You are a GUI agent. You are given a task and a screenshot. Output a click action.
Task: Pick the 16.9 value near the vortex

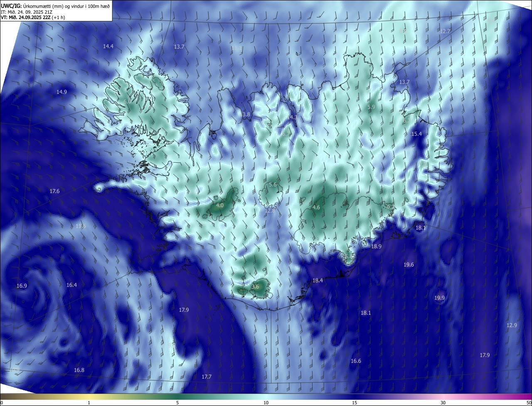pyautogui.click(x=22, y=286)
